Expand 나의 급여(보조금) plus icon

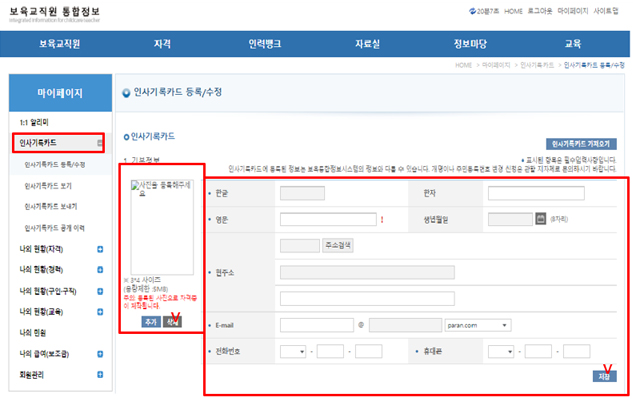point(100,354)
